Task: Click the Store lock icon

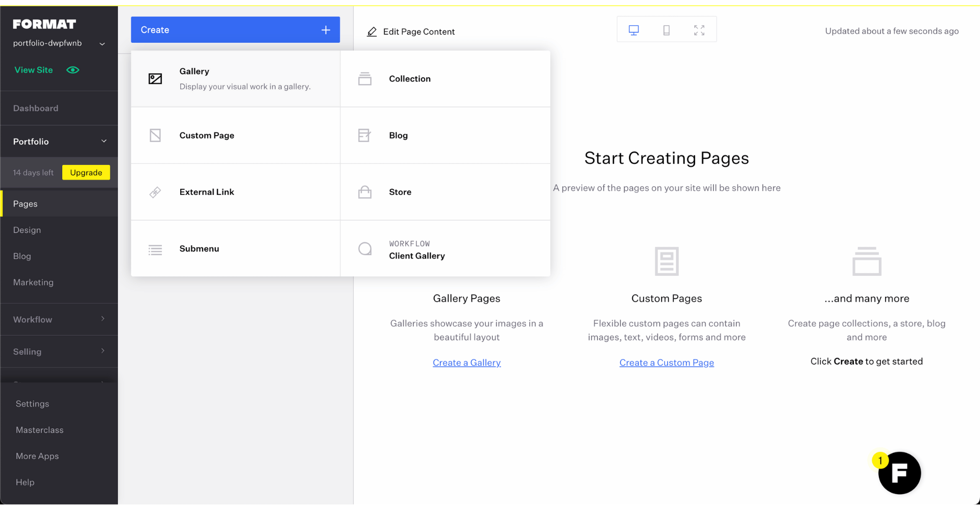Action: click(365, 192)
